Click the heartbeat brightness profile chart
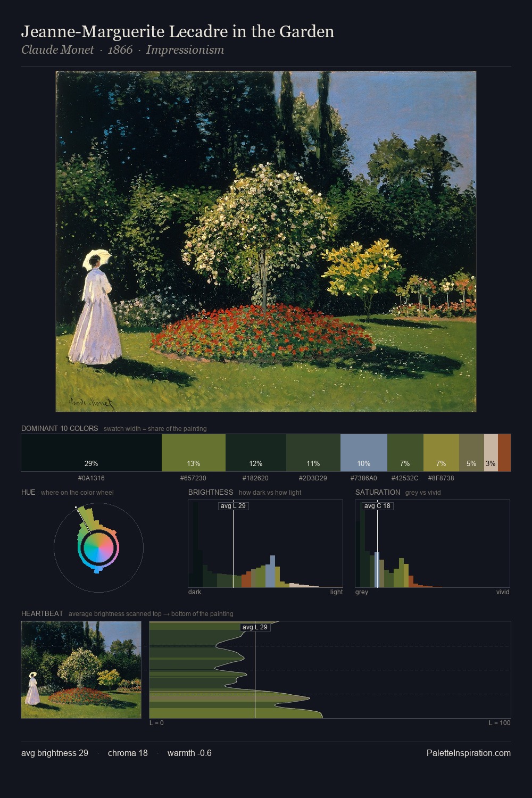 [330, 670]
